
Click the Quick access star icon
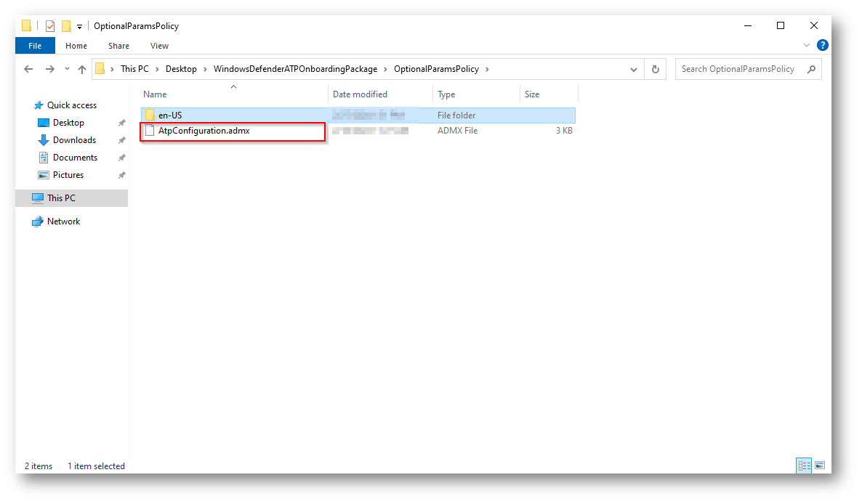coord(39,105)
